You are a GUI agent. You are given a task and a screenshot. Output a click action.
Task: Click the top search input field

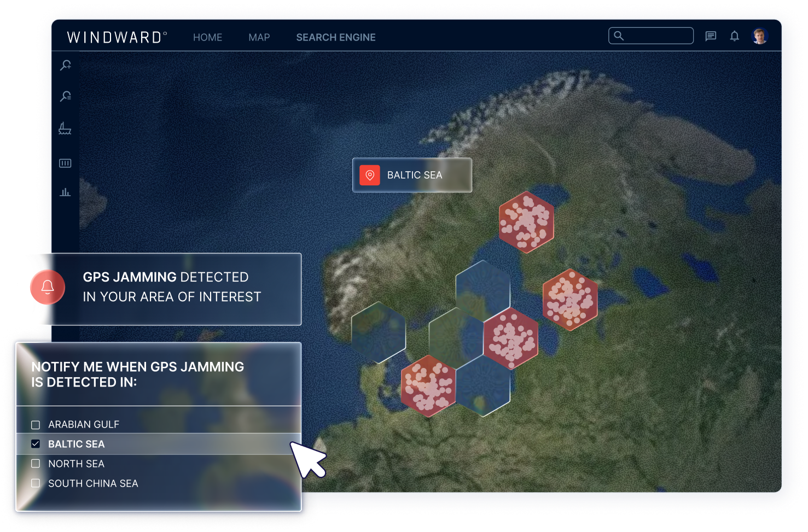(651, 36)
